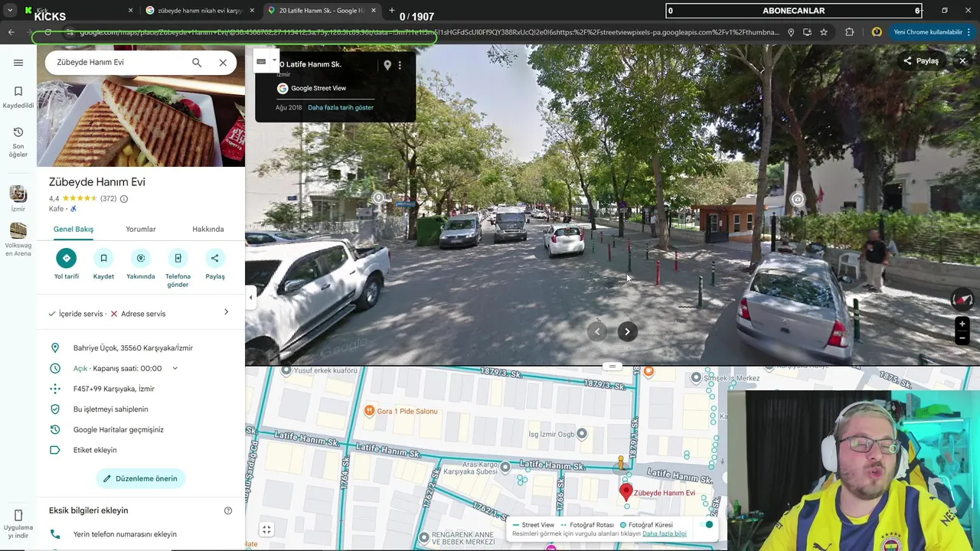Switch to the zübeyde hanım nikah evi browser tab
Screen dimensions: 980x551
[x=199, y=11]
